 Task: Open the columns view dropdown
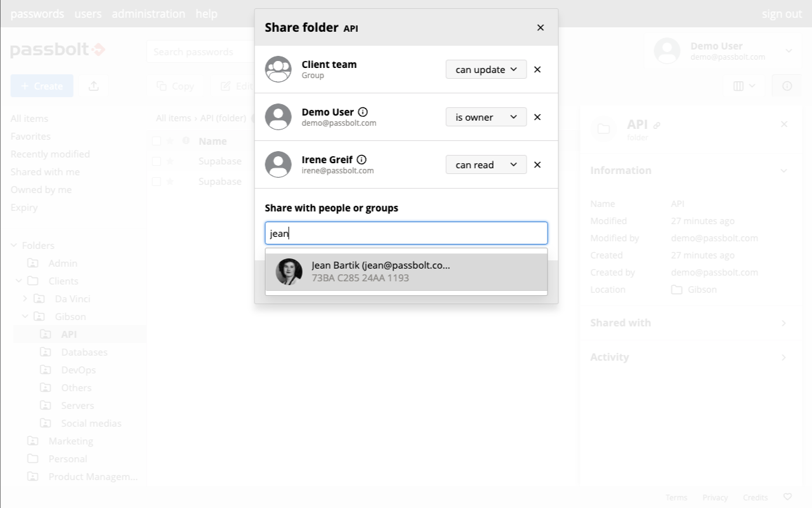pos(745,86)
